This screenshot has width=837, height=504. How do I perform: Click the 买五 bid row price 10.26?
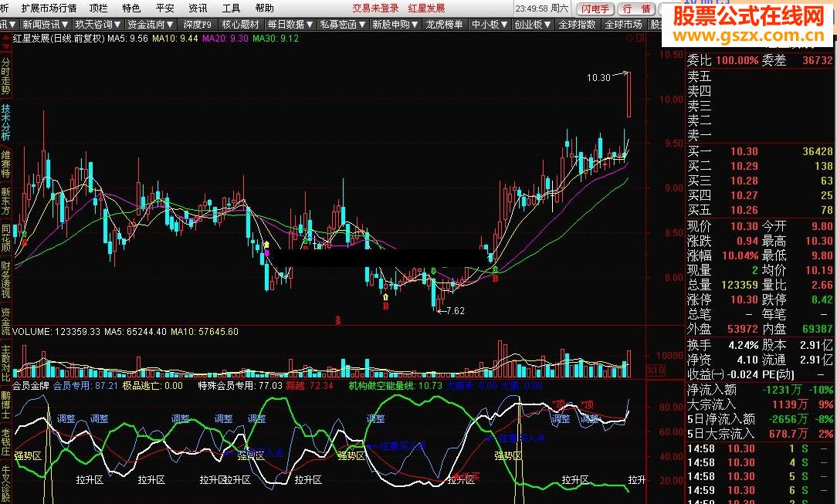pyautogui.click(x=744, y=210)
